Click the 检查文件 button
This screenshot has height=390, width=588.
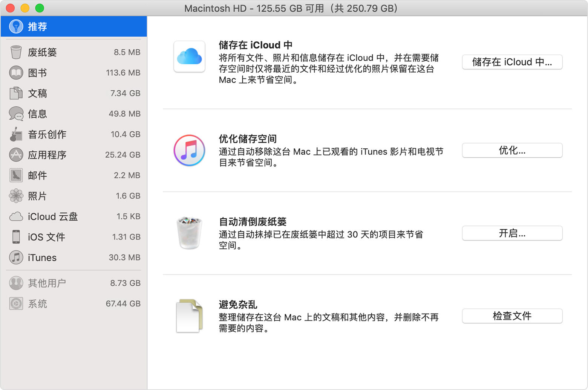coord(512,316)
